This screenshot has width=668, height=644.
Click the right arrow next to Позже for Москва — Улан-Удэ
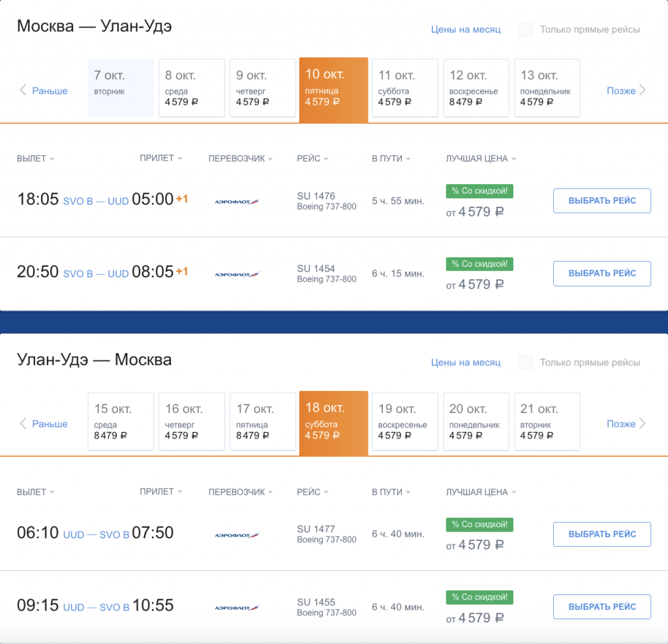[643, 91]
